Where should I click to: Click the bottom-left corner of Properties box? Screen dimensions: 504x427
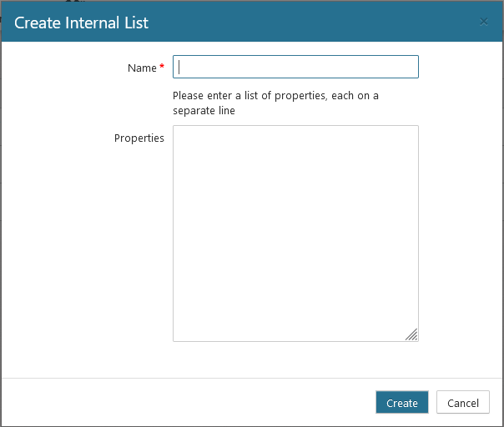coord(175,339)
